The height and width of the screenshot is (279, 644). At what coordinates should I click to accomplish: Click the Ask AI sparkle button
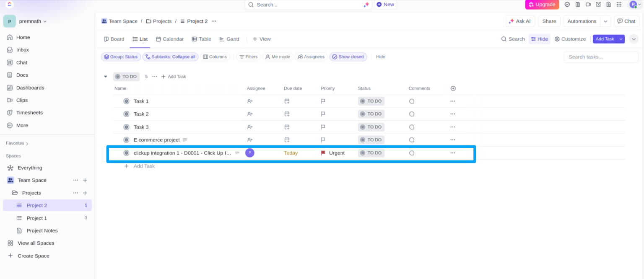[520, 21]
